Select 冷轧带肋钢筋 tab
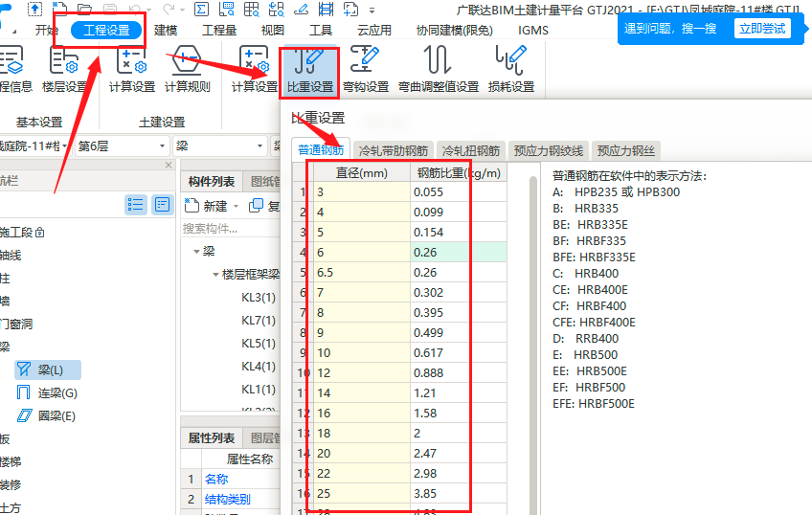Viewport: 812px width, 515px height. 394,150
